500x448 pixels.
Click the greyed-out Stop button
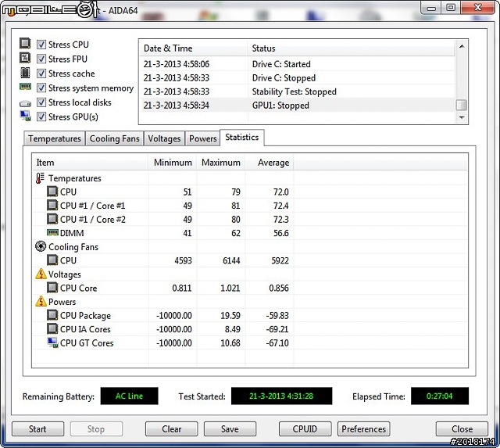(96, 429)
